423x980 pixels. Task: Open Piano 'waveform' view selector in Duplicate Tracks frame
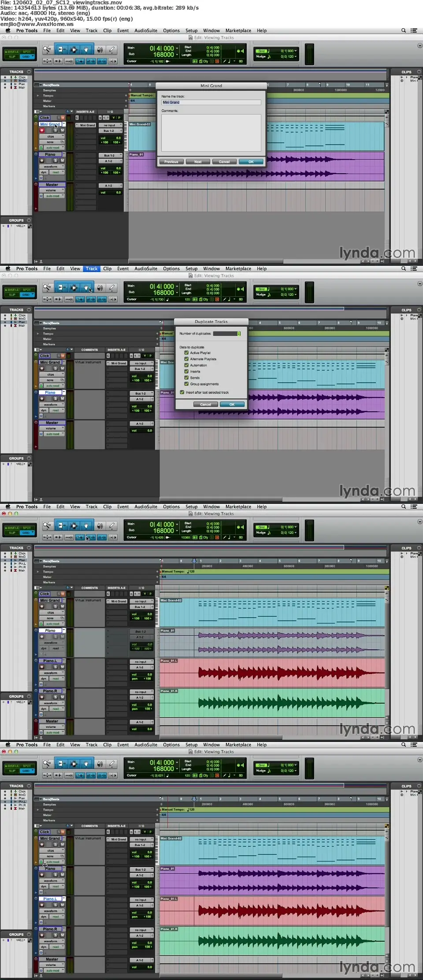point(52,405)
